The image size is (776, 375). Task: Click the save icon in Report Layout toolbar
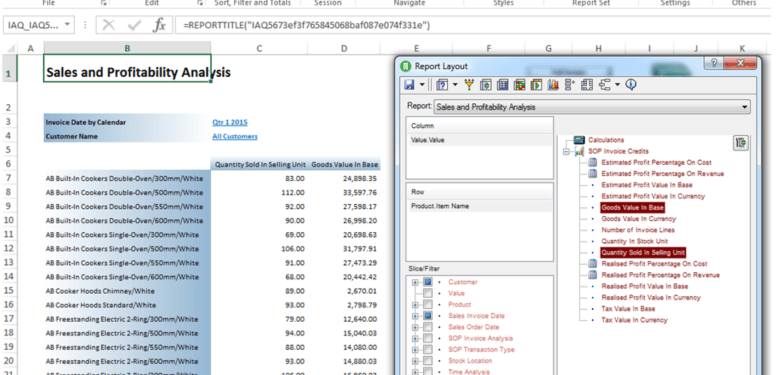point(409,85)
